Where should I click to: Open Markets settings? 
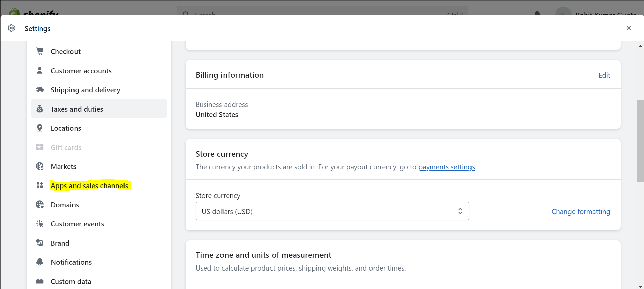(99, 166)
